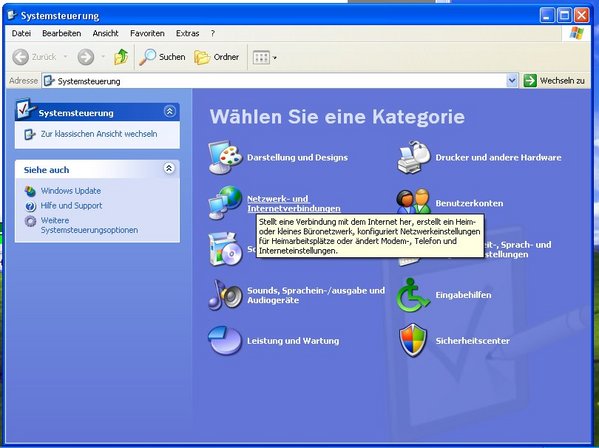Image resolution: width=599 pixels, height=448 pixels.
Task: Click the Zurück back arrow button
Action: [35, 57]
